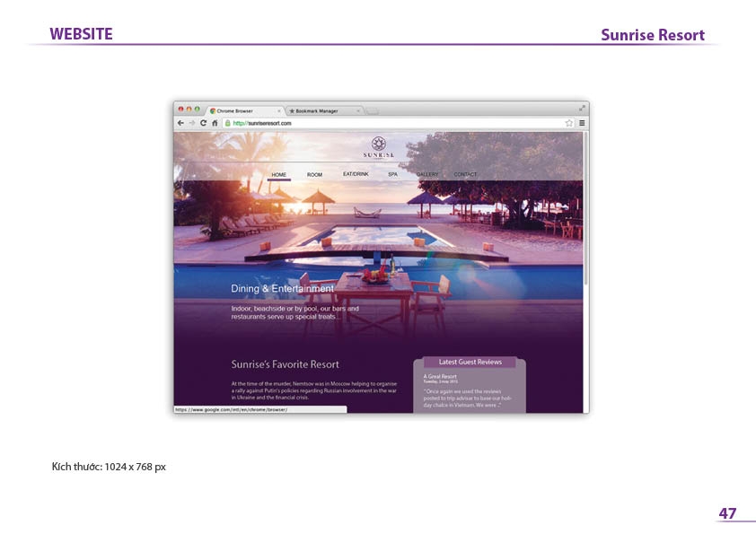Click page number 47
This screenshot has width=756, height=534.
pos(727,513)
